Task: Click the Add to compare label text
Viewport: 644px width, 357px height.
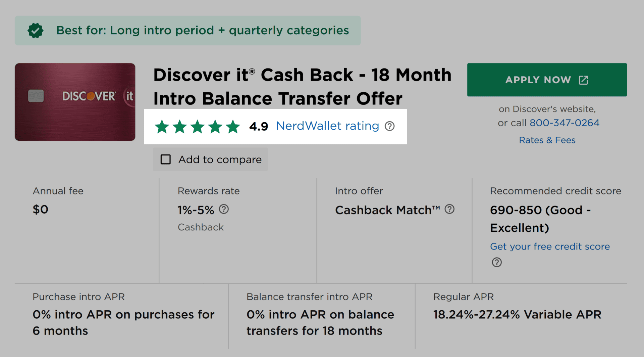Action: [x=220, y=160]
